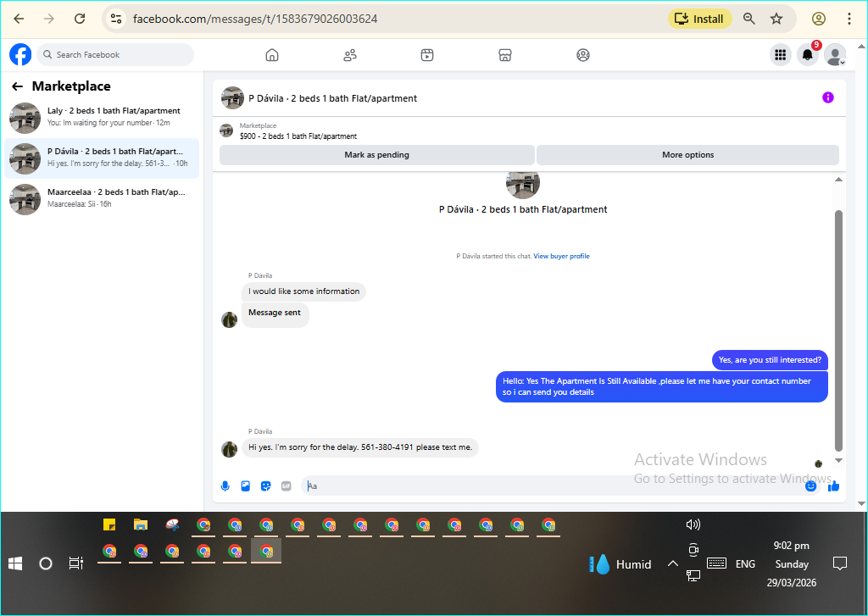Select the P Dávila conversation in the list
This screenshot has width=868, height=616.
pos(102,158)
